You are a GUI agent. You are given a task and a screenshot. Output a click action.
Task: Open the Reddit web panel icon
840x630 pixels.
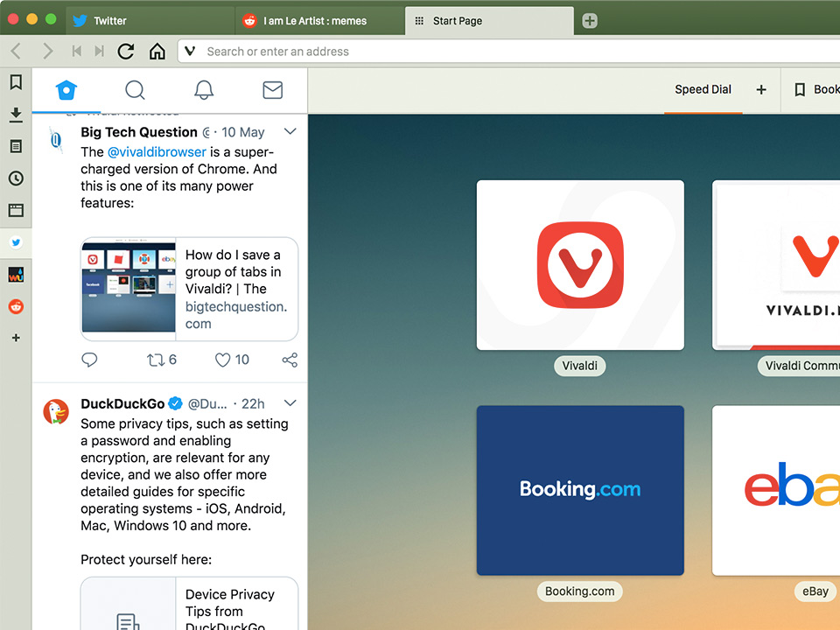click(x=16, y=306)
